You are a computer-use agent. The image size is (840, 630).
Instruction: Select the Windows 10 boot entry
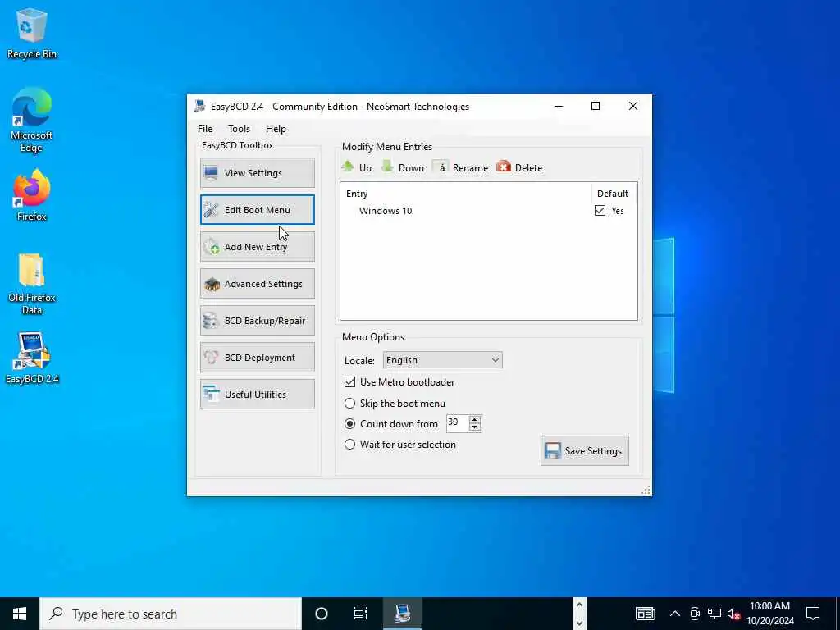pyautogui.click(x=386, y=211)
